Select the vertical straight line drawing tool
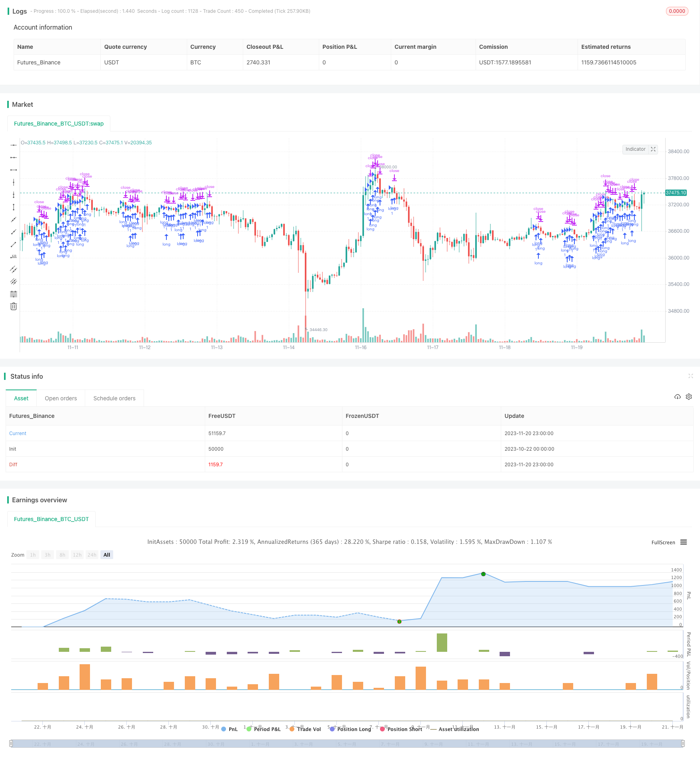Viewport: 700px width, 759px height. click(14, 182)
